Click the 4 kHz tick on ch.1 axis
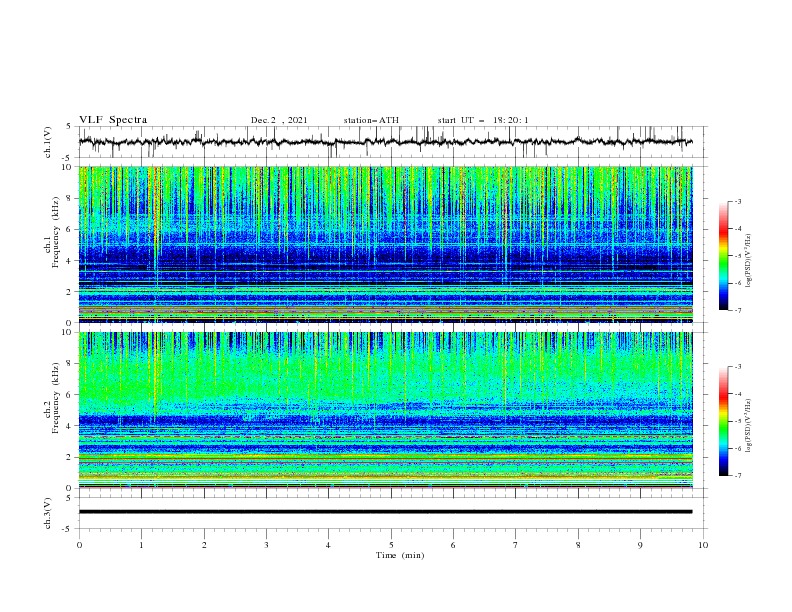The height and width of the screenshot is (612, 792). point(69,261)
